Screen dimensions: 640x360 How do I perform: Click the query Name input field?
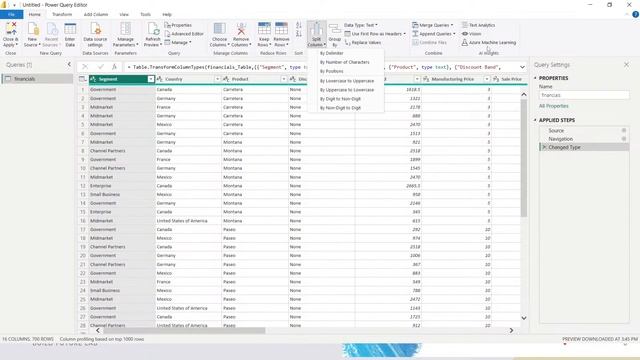tap(584, 95)
